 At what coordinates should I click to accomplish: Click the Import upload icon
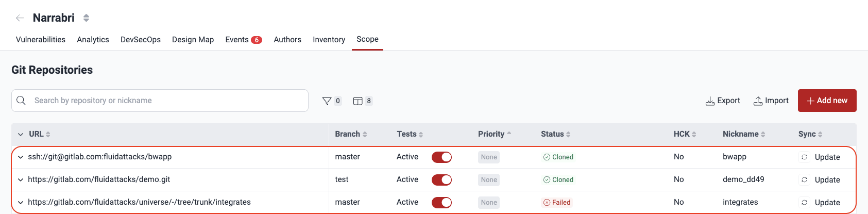(x=758, y=101)
